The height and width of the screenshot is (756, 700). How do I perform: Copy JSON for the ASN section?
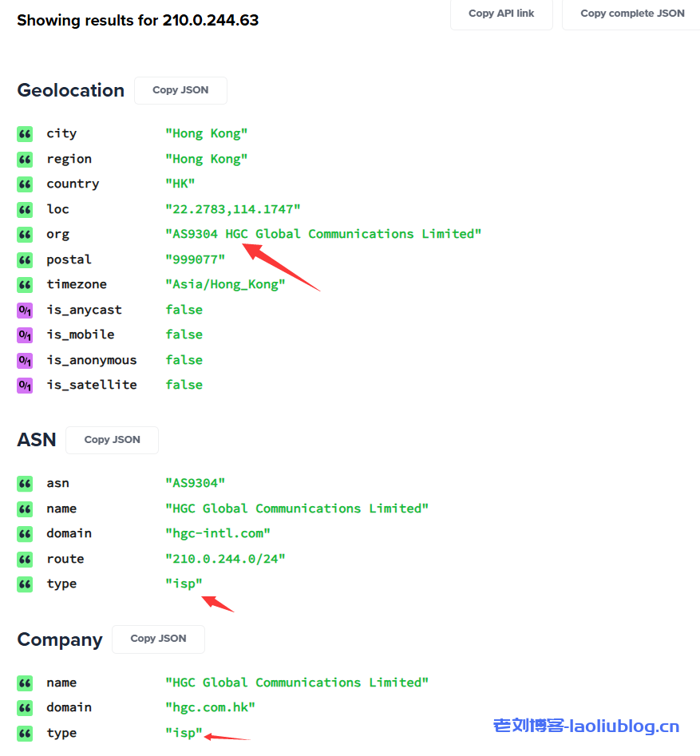(x=112, y=440)
